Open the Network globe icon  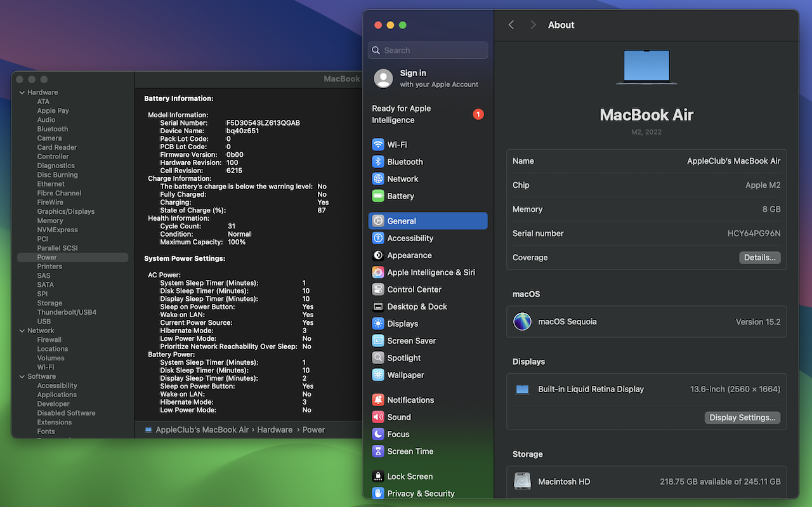tap(378, 179)
